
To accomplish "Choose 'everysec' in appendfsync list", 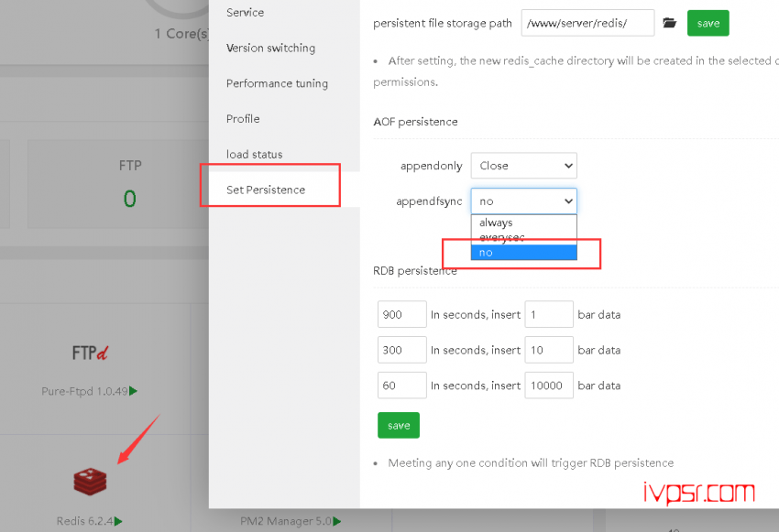I will point(523,237).
